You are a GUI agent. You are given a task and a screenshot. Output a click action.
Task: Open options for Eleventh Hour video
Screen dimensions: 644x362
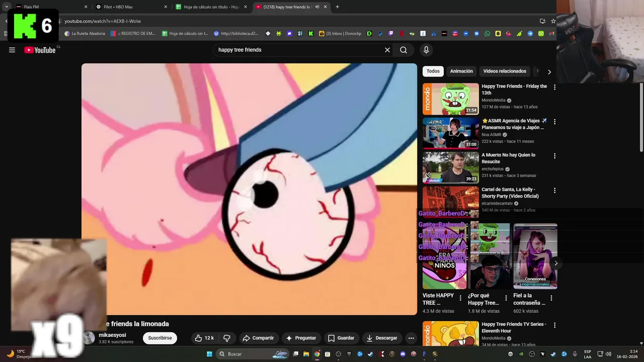coord(554,325)
